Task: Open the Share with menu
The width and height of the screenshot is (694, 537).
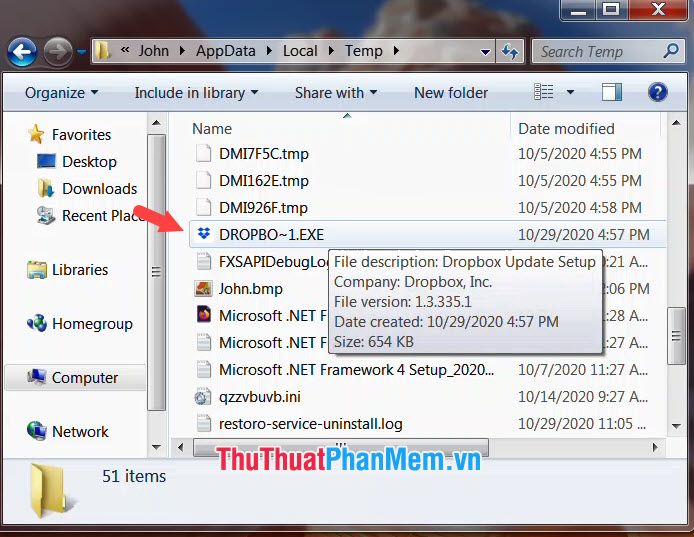Action: (336, 93)
